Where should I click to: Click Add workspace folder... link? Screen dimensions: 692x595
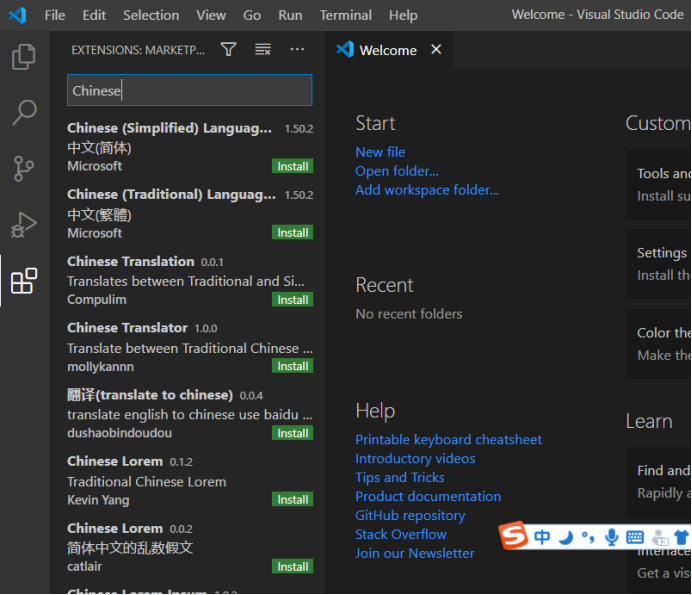pyautogui.click(x=427, y=190)
